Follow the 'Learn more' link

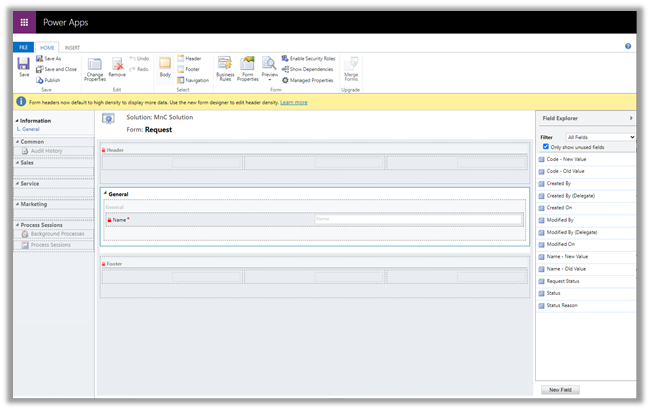click(294, 102)
